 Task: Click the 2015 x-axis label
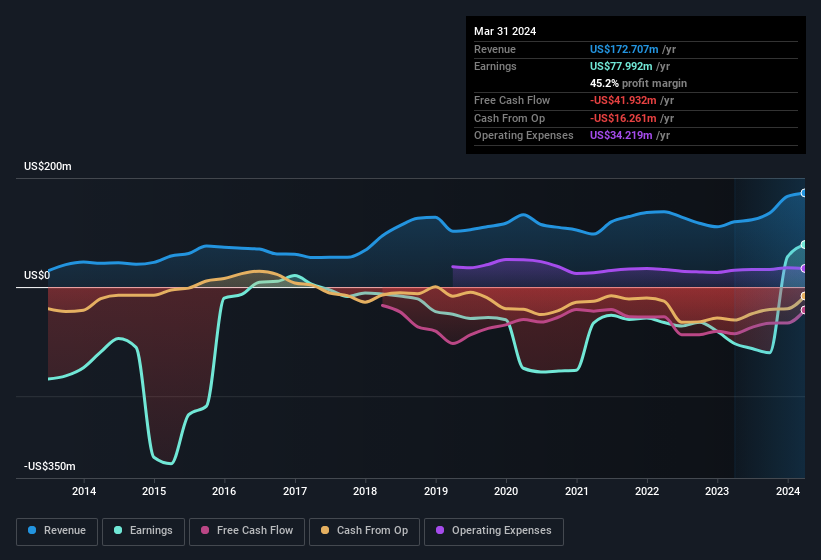click(154, 491)
